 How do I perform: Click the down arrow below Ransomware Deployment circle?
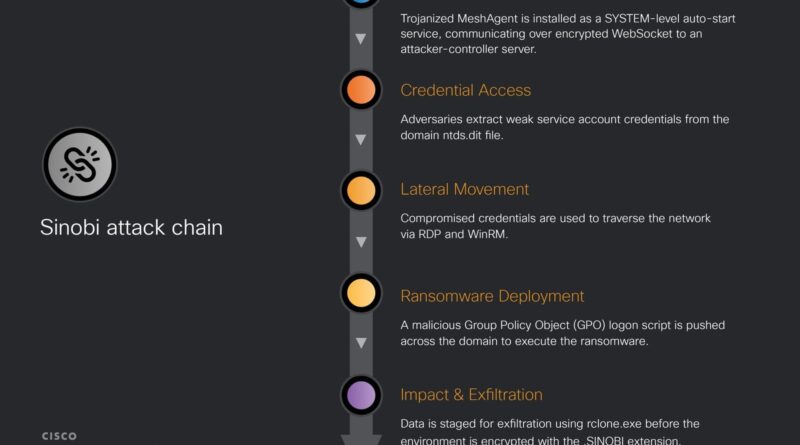pyautogui.click(x=361, y=343)
